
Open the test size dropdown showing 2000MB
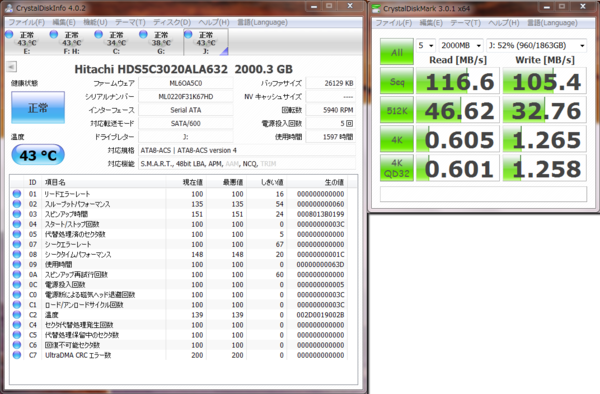pos(461,46)
